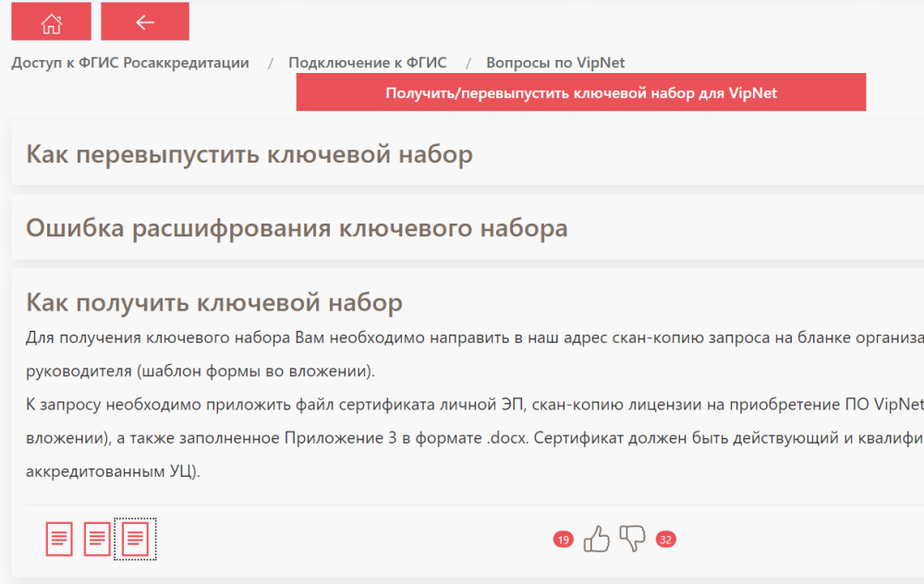The width and height of the screenshot is (924, 584).
Task: Open the third attached document icon
Action: point(135,539)
